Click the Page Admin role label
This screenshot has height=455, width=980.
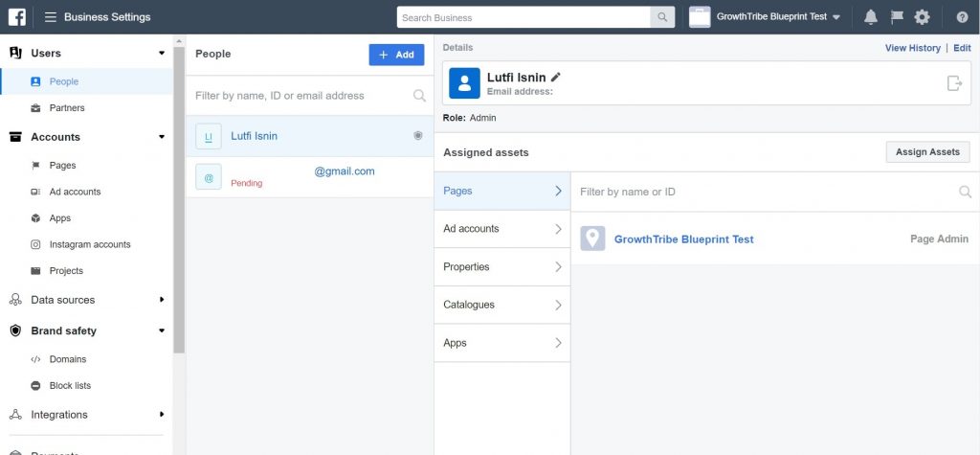point(939,239)
